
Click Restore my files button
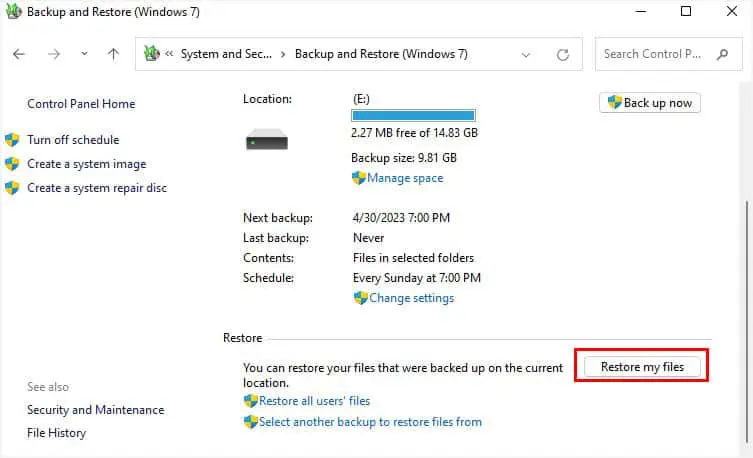[x=642, y=367]
